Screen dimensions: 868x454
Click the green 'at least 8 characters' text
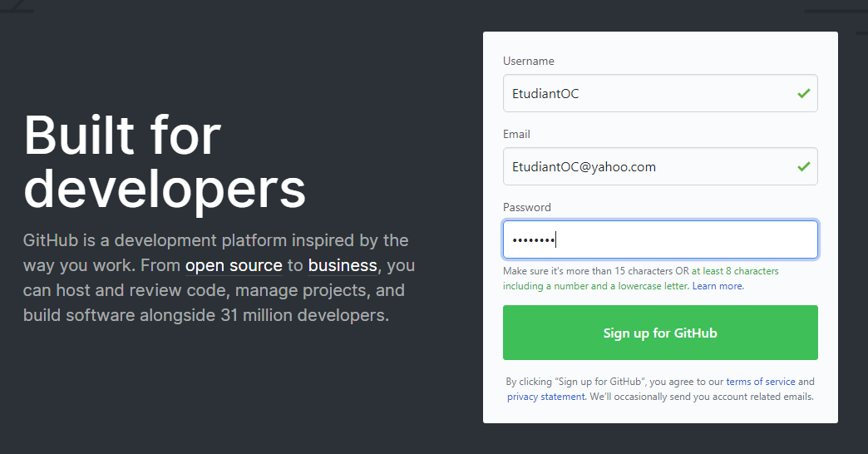tap(735, 271)
